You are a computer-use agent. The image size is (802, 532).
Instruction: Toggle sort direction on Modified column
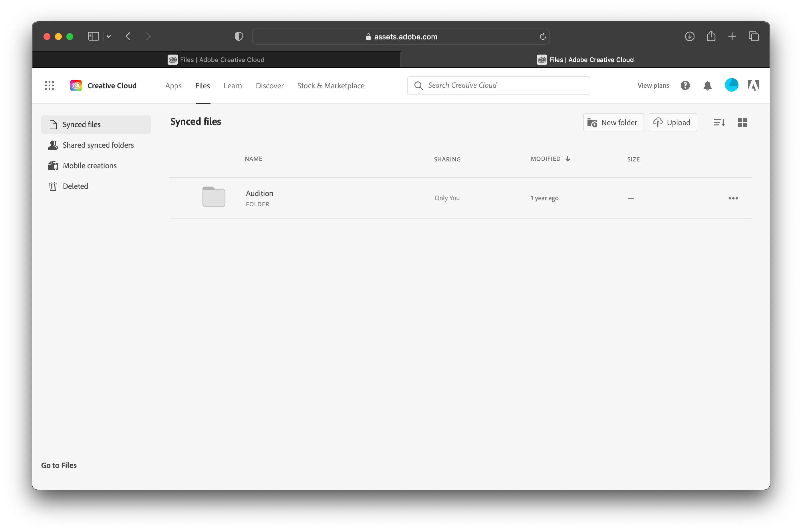567,159
